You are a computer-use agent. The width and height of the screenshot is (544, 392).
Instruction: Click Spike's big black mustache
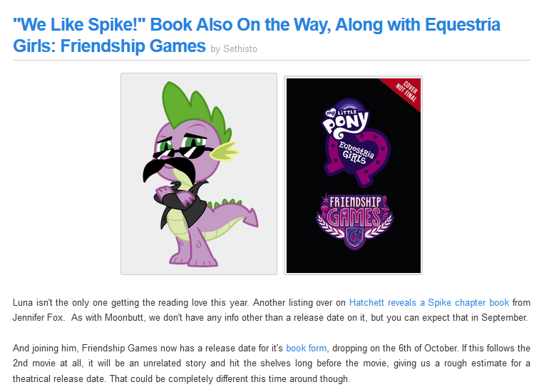(x=168, y=168)
